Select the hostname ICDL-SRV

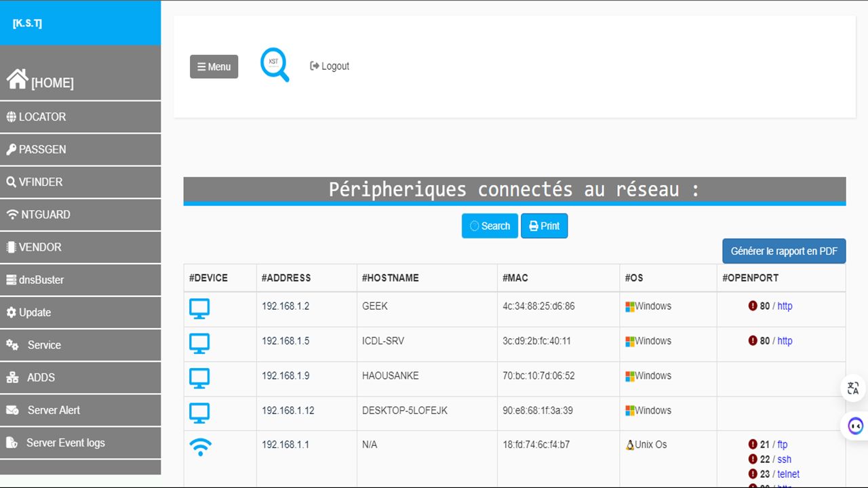coord(383,340)
